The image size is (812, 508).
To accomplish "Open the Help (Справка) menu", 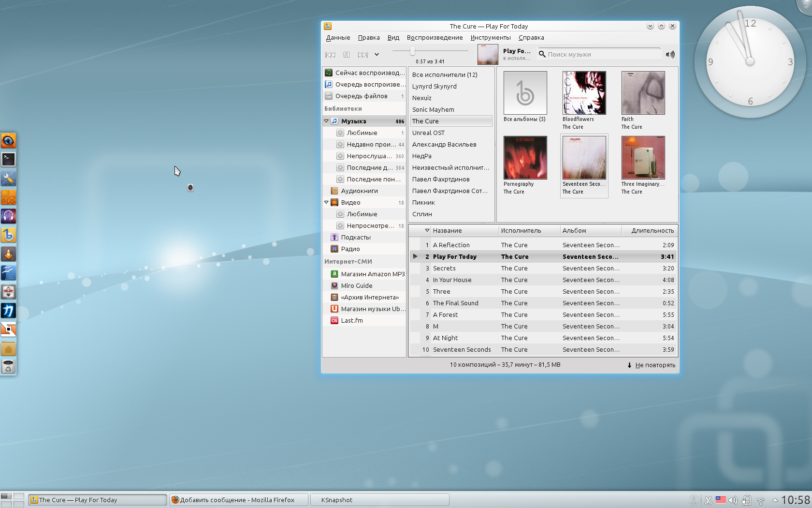I will pos(531,38).
